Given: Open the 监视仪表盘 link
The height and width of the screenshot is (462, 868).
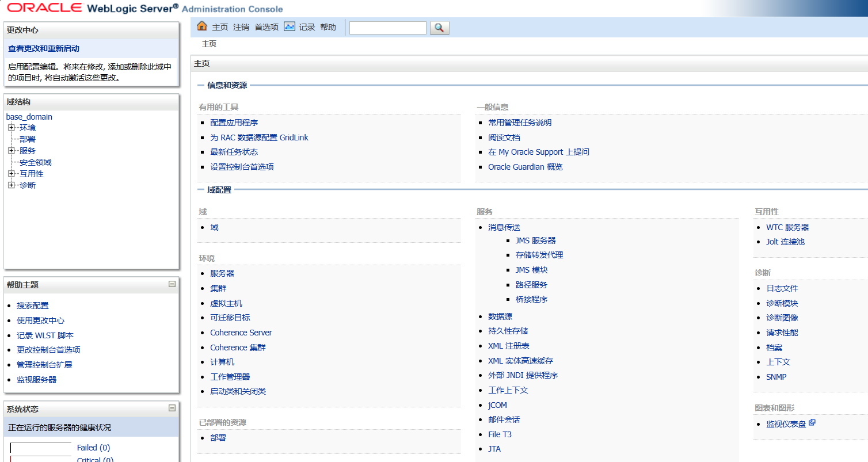Looking at the screenshot, I should [786, 424].
